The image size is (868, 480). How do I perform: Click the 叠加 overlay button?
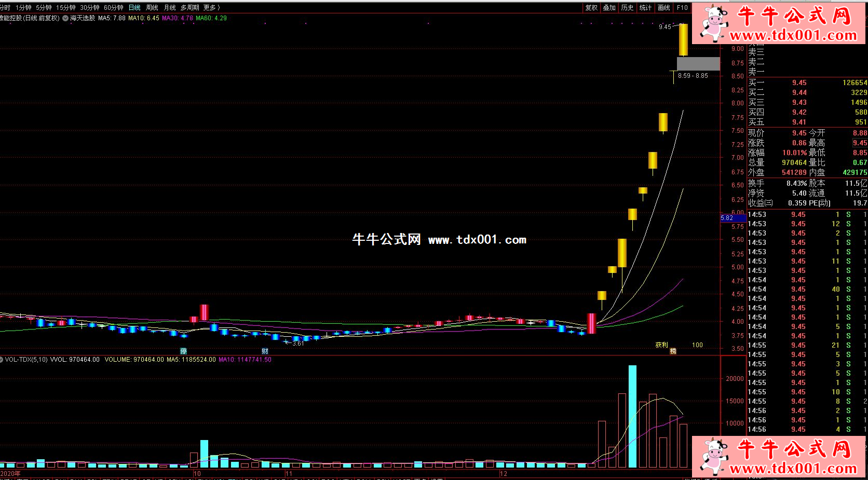609,8
